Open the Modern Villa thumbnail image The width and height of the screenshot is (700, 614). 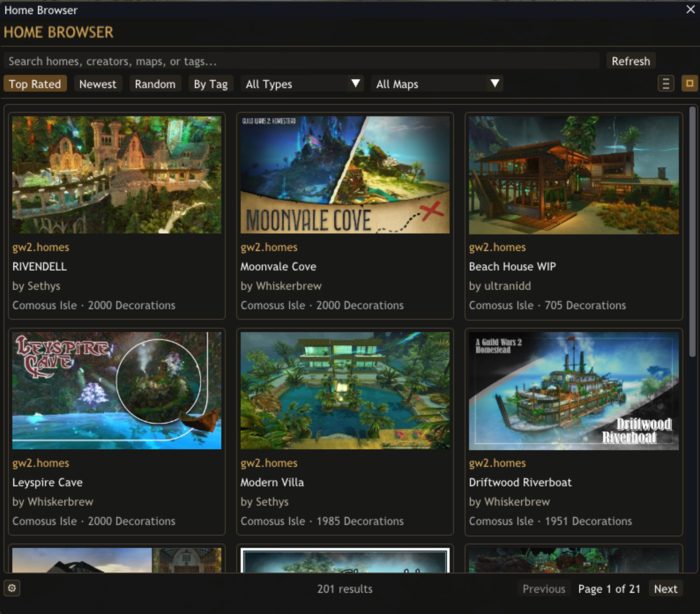(345, 391)
